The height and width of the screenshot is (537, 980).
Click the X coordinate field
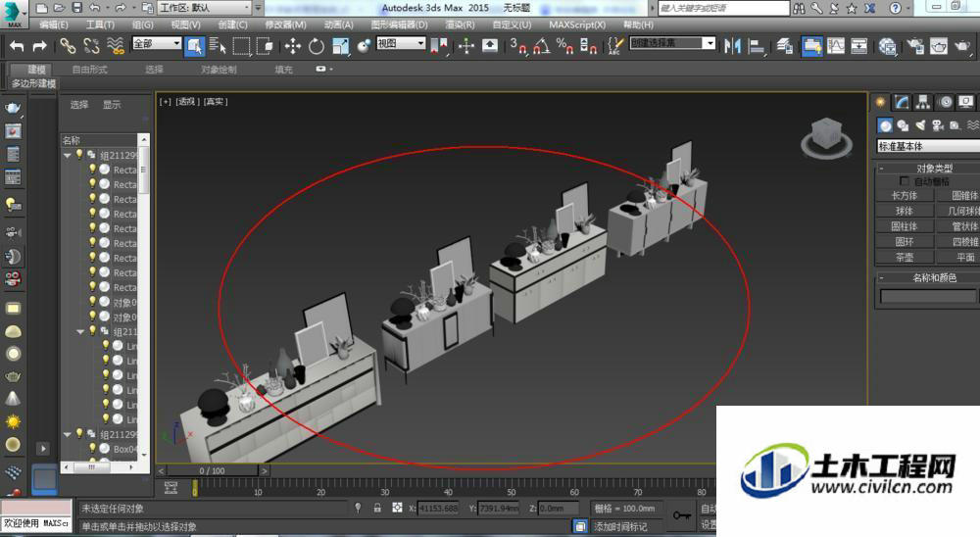coord(438,509)
